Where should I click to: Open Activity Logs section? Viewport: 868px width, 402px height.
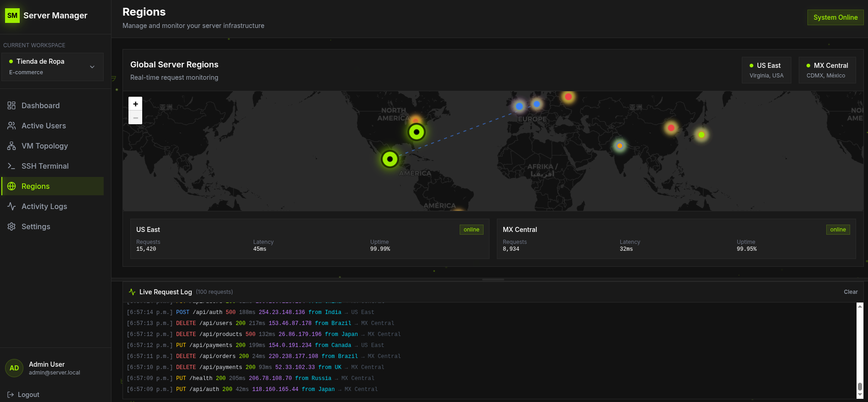[52, 206]
